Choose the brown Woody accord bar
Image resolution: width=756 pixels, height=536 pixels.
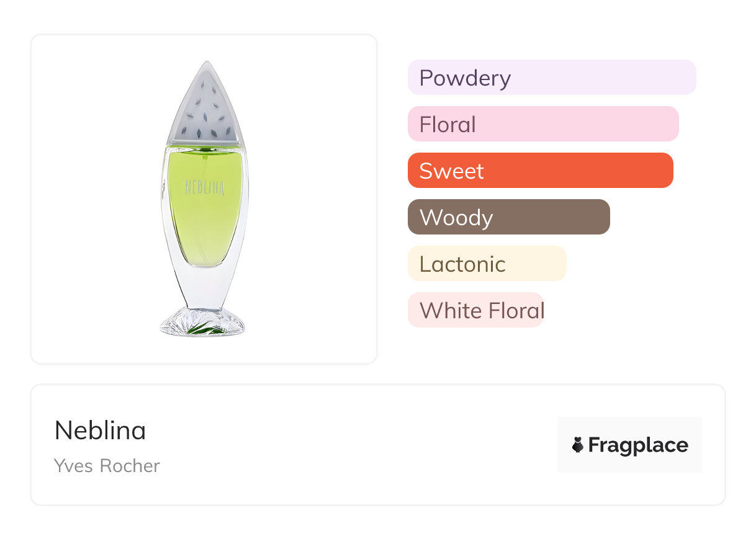coord(508,217)
